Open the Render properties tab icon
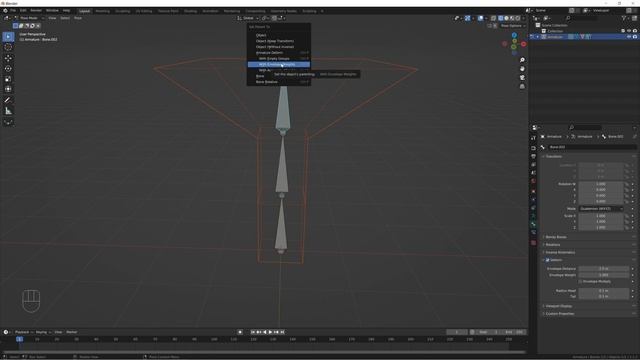 coord(533,148)
